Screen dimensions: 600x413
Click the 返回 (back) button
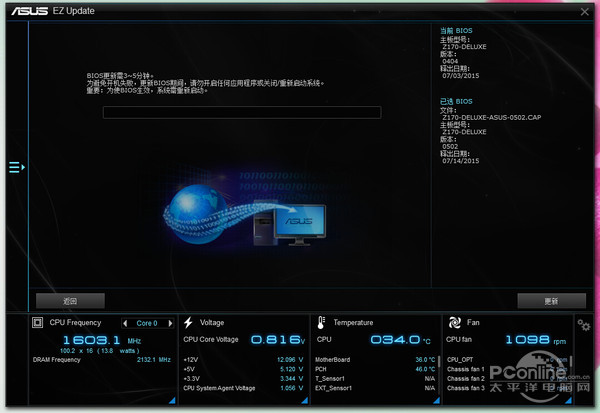(70, 301)
